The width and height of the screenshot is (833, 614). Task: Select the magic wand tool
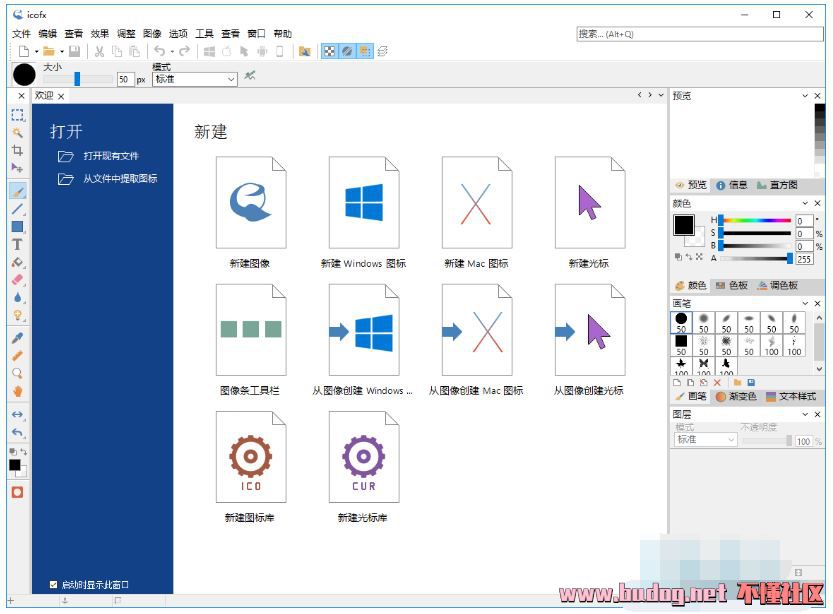point(18,133)
